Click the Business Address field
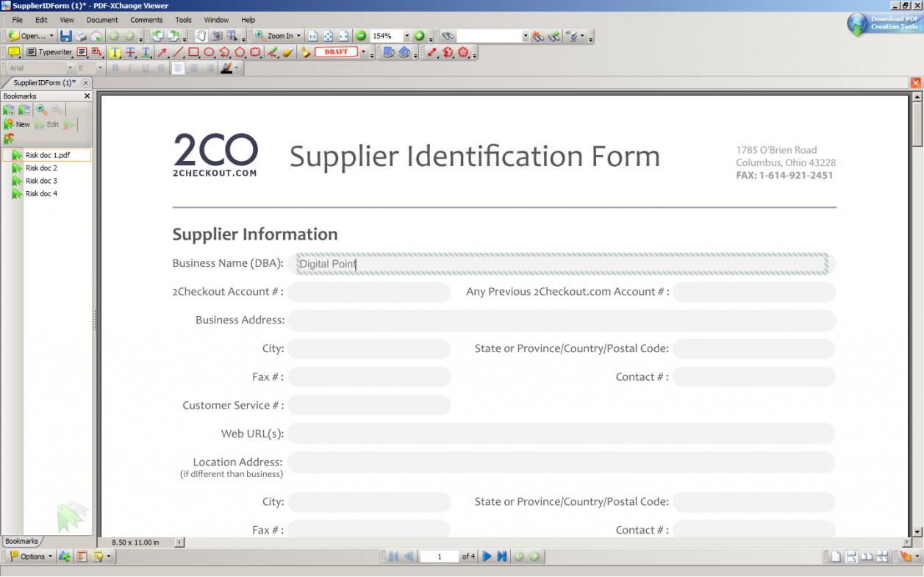 (x=562, y=320)
